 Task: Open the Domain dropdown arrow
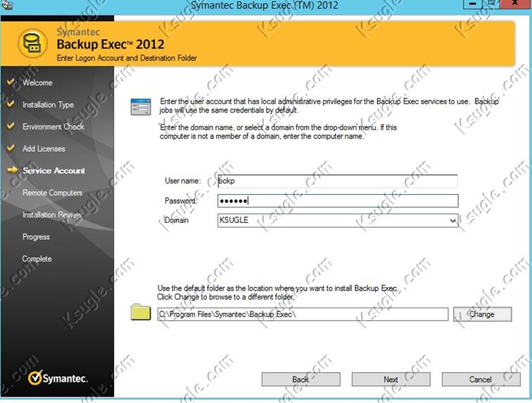click(x=453, y=221)
